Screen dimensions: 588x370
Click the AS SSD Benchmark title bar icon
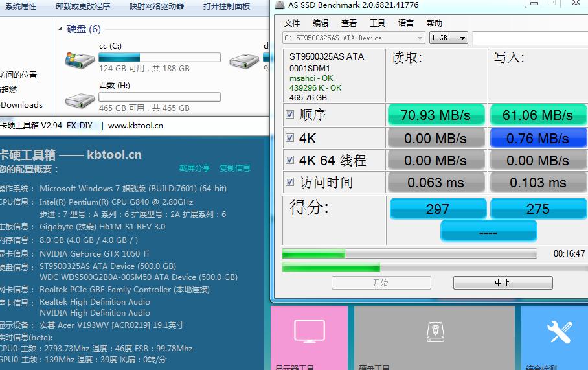[x=280, y=5]
